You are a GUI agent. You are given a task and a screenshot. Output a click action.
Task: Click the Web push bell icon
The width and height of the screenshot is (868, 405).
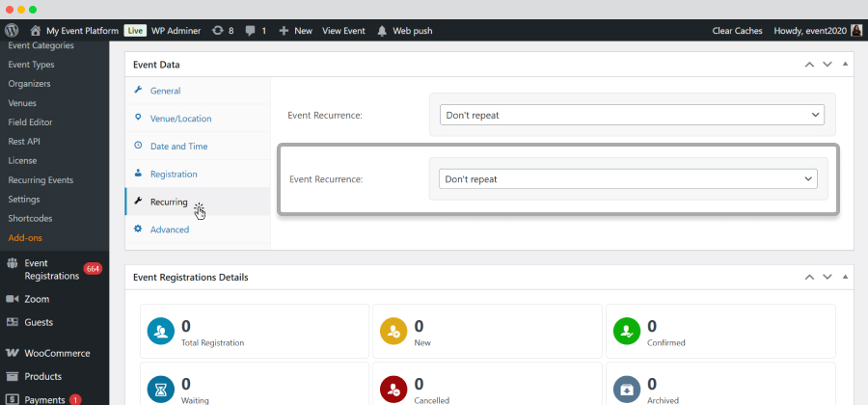click(x=383, y=31)
